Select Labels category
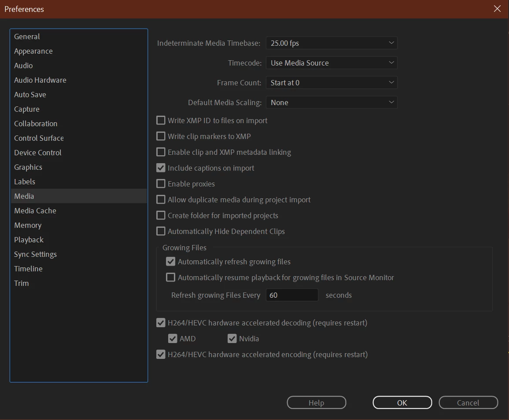509x420 pixels. (79, 182)
